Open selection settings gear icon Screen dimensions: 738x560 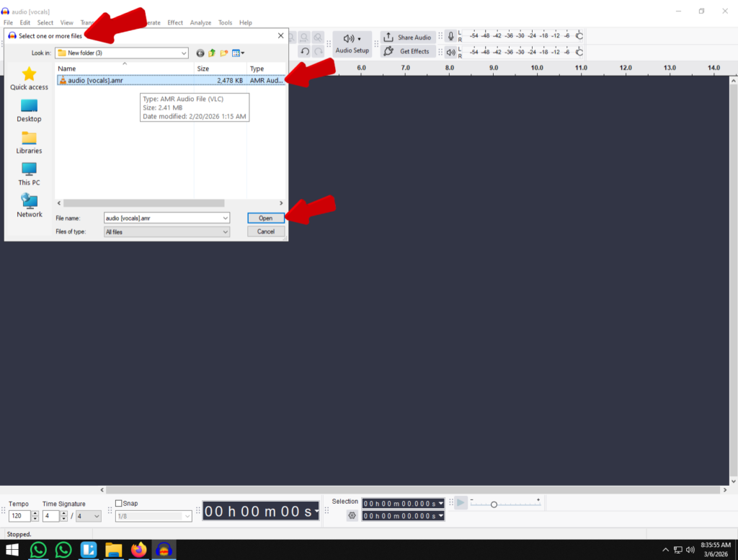point(352,515)
